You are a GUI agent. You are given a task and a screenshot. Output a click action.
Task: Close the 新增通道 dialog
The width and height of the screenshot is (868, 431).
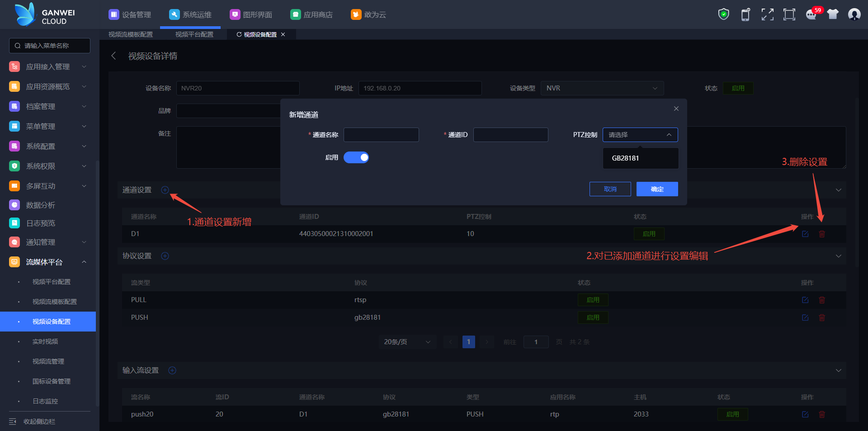[x=676, y=109]
